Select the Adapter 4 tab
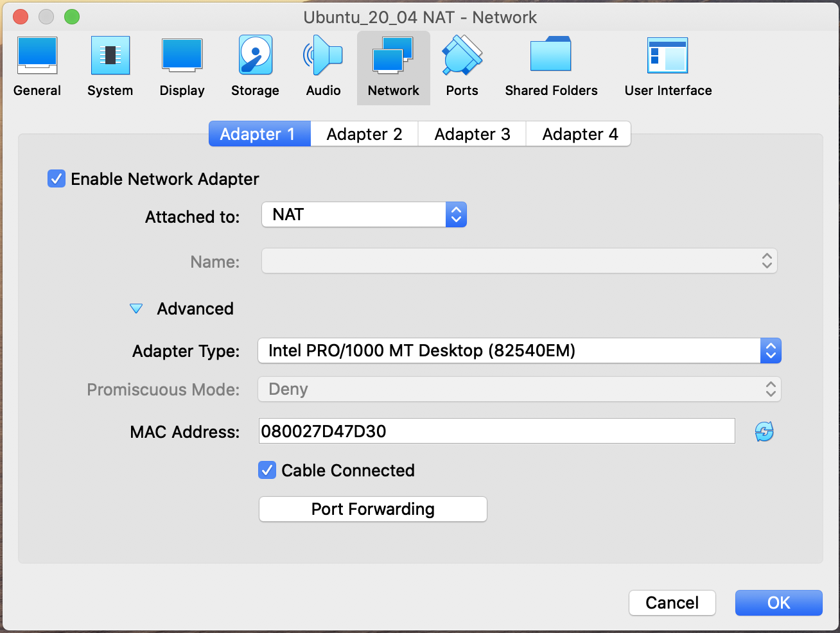 pos(579,134)
